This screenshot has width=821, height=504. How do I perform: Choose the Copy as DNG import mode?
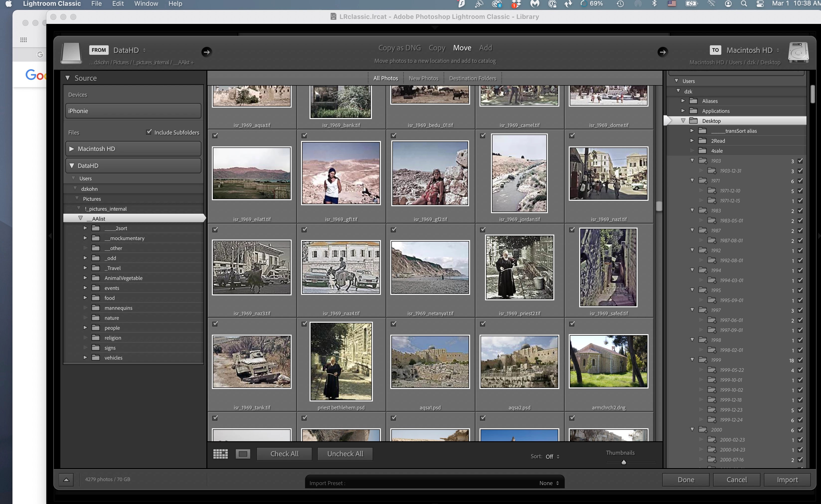399,48
